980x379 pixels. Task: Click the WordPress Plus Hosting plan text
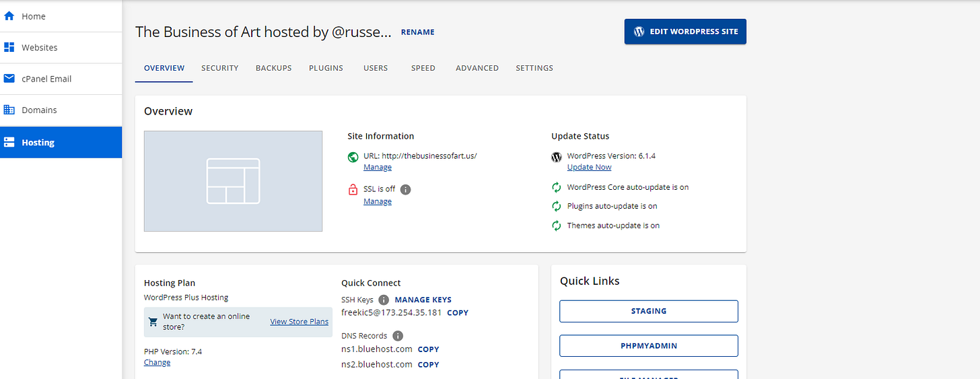[186, 298]
